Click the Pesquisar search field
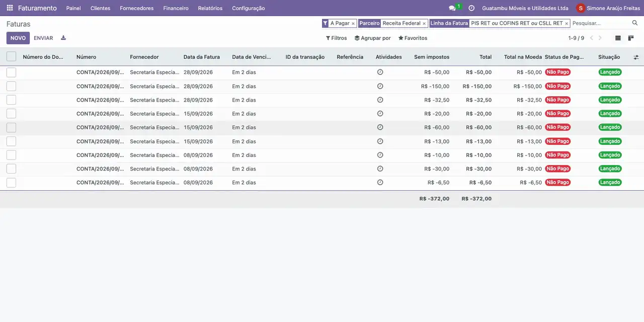The width and height of the screenshot is (644, 322). pos(601,23)
